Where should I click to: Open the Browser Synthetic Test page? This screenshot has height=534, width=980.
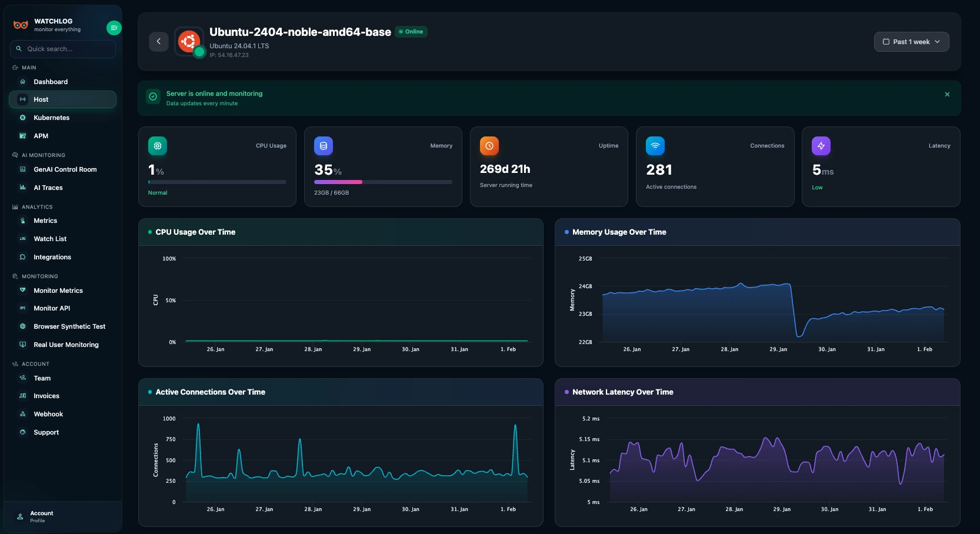point(69,326)
